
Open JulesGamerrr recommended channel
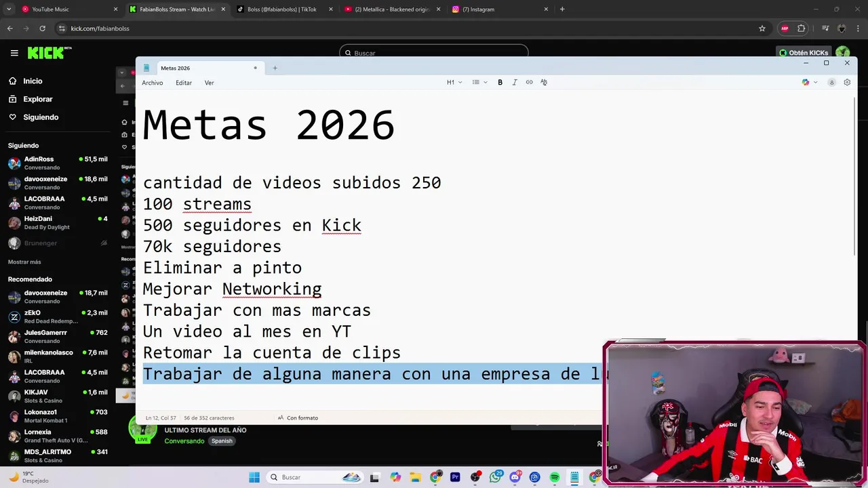pos(58,336)
